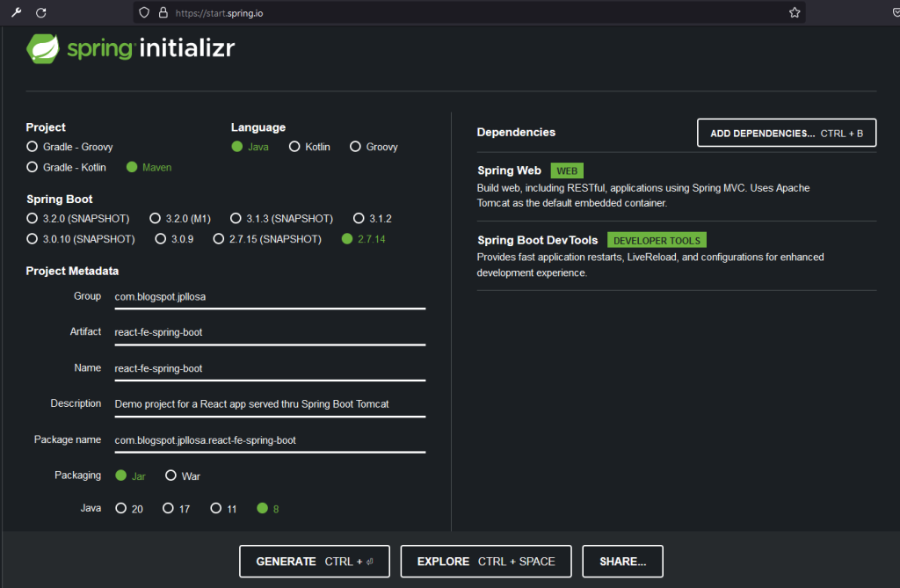The image size is (900, 588).
Task: Click the padlock site security icon
Action: (163, 12)
